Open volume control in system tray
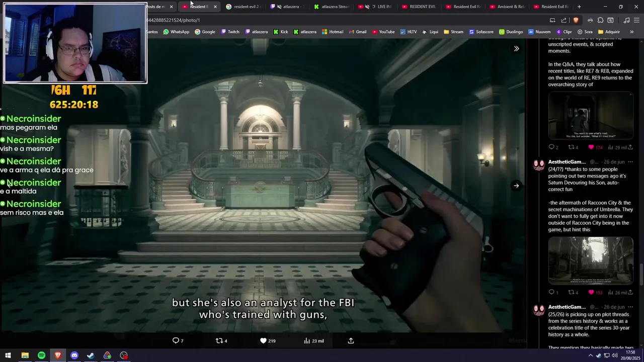The width and height of the screenshot is (644, 362). coord(615,355)
